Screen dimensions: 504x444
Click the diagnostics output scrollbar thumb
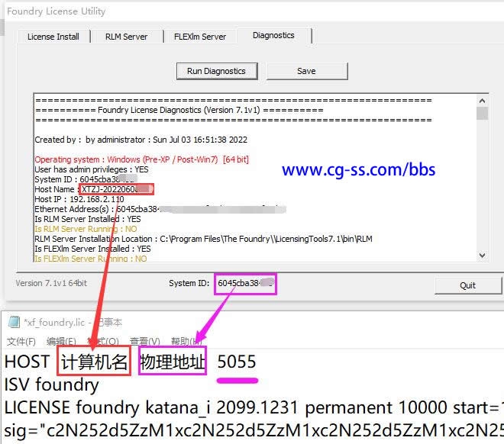(482, 114)
